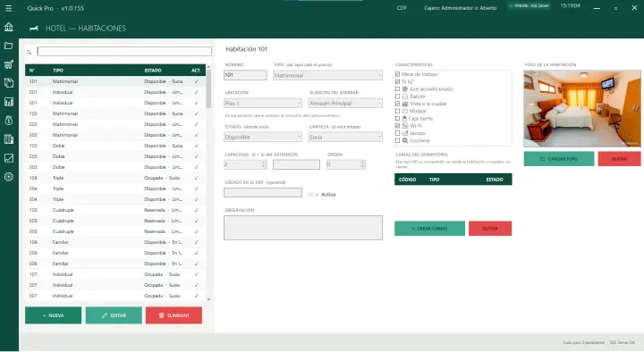Open the documents icon in sidebar
Image resolution: width=644 pixels, height=352 pixels.
point(9,83)
